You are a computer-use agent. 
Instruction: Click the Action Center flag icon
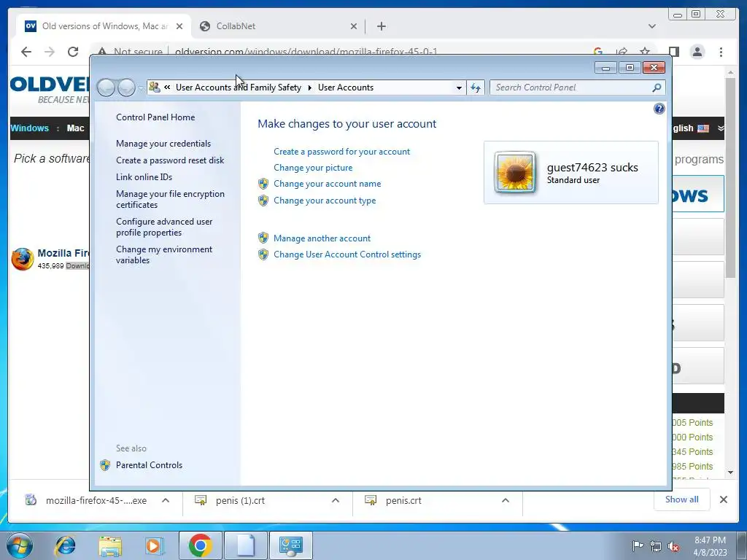click(x=638, y=546)
